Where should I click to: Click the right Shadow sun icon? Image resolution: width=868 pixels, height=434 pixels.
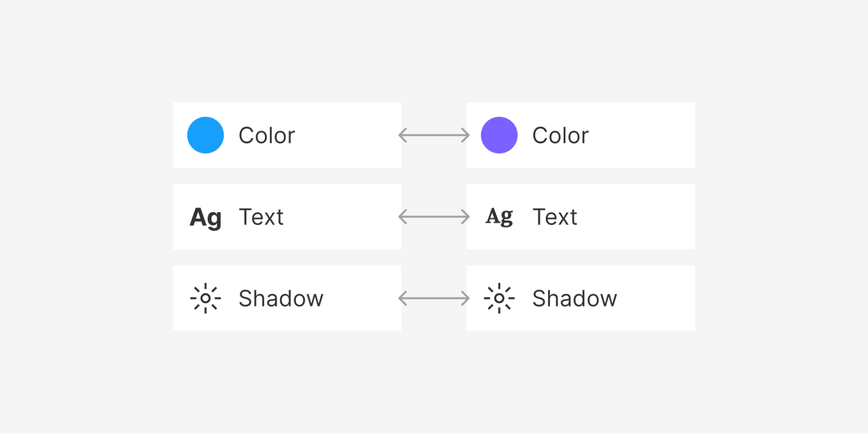(499, 298)
